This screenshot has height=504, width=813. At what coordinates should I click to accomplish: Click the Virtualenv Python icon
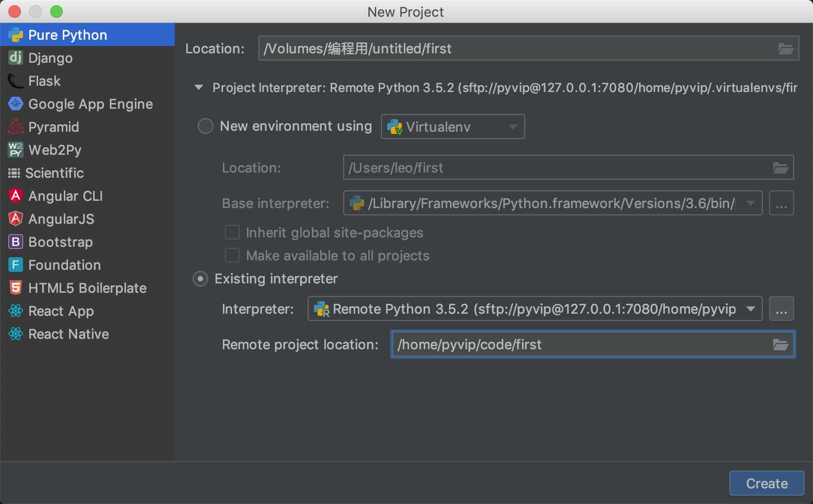(x=394, y=127)
